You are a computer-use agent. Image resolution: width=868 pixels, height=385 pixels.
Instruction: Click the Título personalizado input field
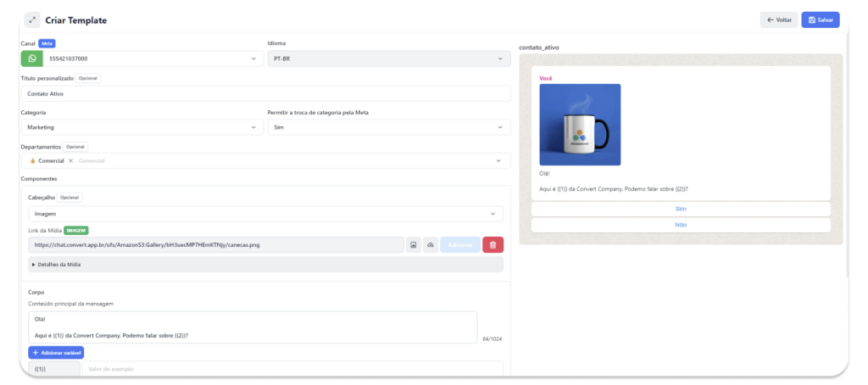click(265, 93)
